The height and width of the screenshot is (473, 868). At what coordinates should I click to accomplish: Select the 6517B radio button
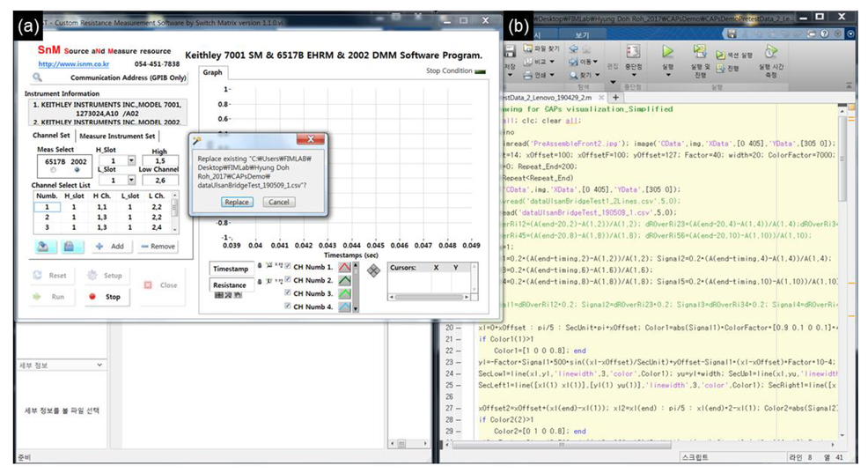[53, 170]
